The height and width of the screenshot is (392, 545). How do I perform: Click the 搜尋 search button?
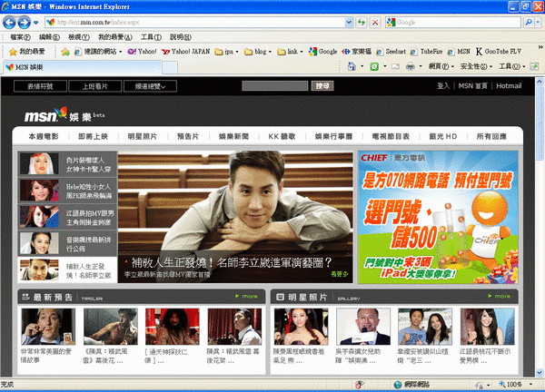coord(322,86)
